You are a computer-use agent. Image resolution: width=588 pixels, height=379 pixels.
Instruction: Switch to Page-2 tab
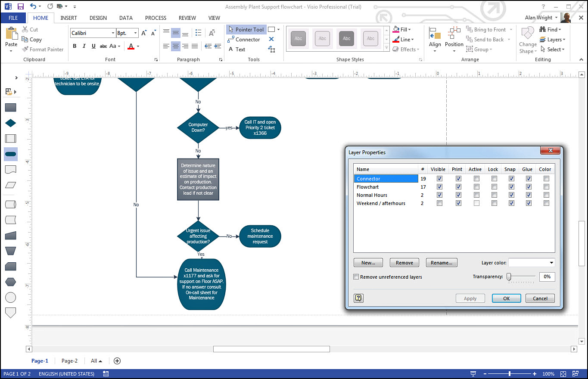(x=69, y=361)
